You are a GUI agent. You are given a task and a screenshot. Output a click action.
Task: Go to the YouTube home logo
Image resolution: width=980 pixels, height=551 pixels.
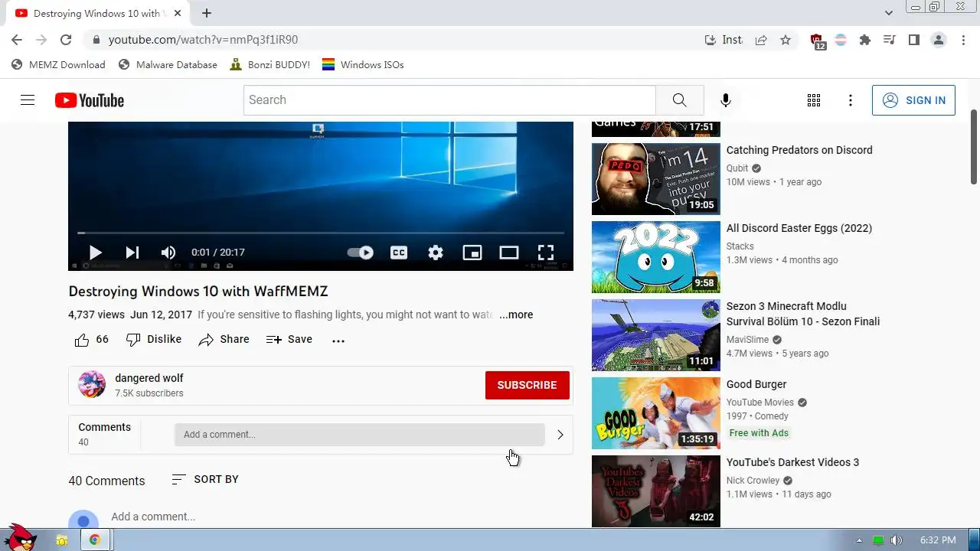(x=89, y=100)
